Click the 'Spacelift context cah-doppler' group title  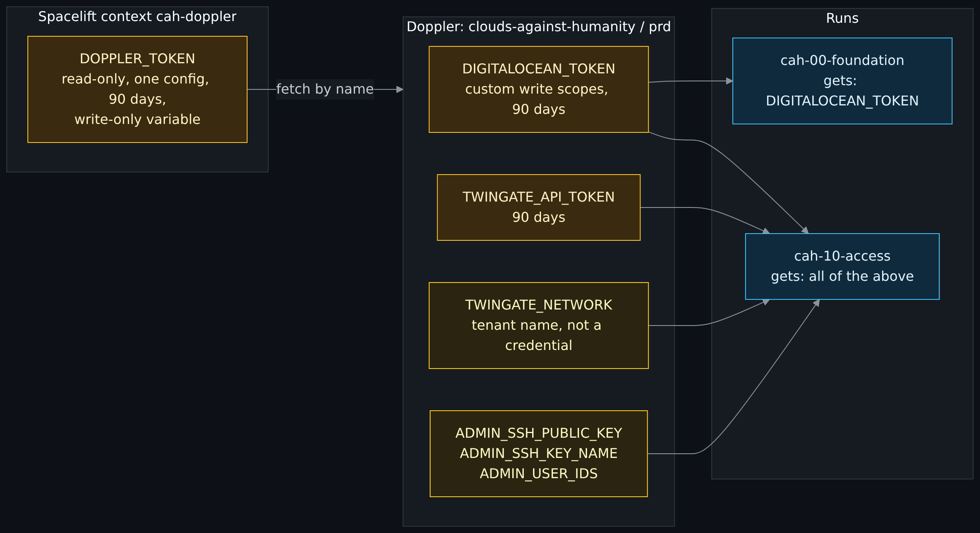tap(137, 17)
